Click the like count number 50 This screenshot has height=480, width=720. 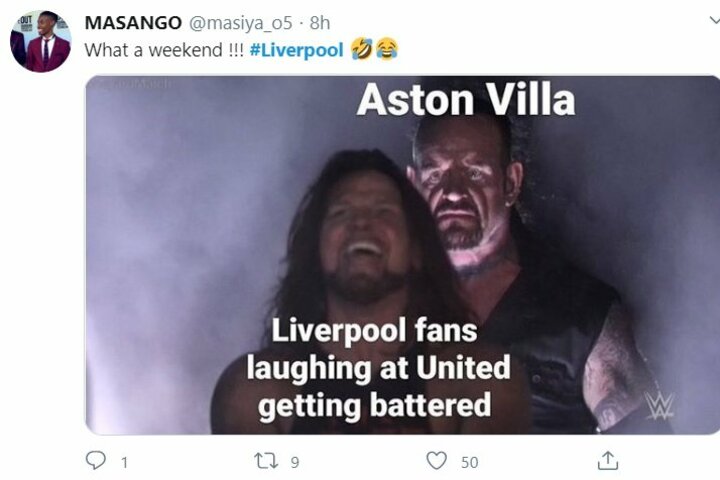(x=469, y=462)
